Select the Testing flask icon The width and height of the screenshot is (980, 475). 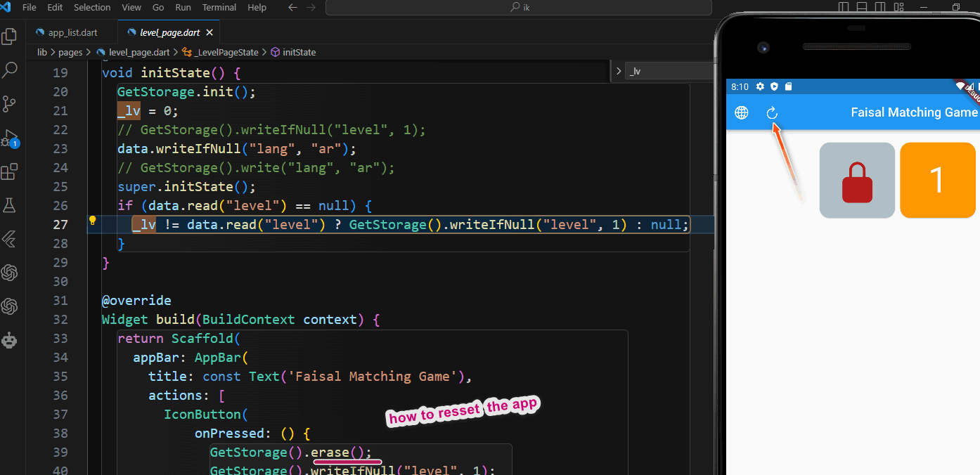[x=10, y=204]
